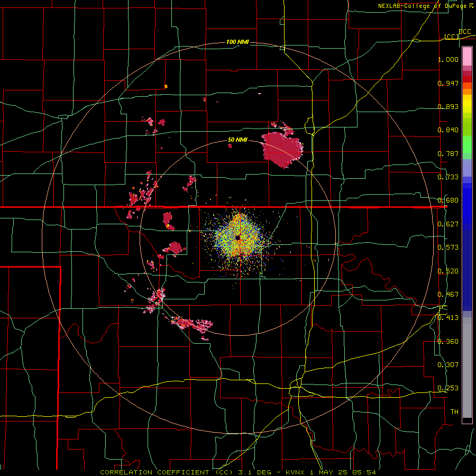The width and height of the screenshot is (476, 476).
Task: Click the 100 NMI range ring label
Action: (237, 42)
